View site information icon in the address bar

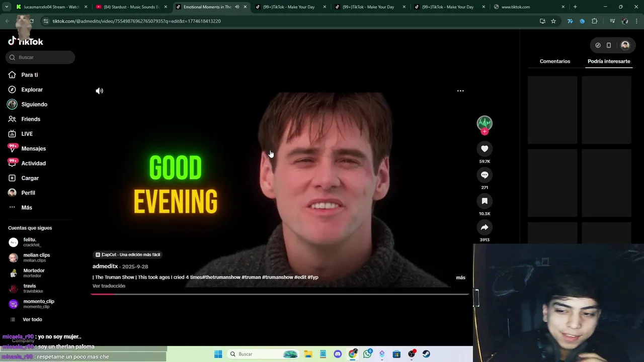[46, 21]
